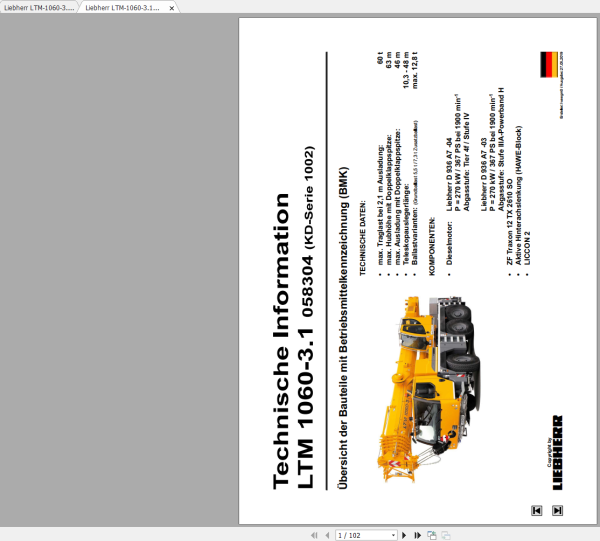Click the greyed-out window switch icon
600x541 pixels.
click(x=446, y=535)
